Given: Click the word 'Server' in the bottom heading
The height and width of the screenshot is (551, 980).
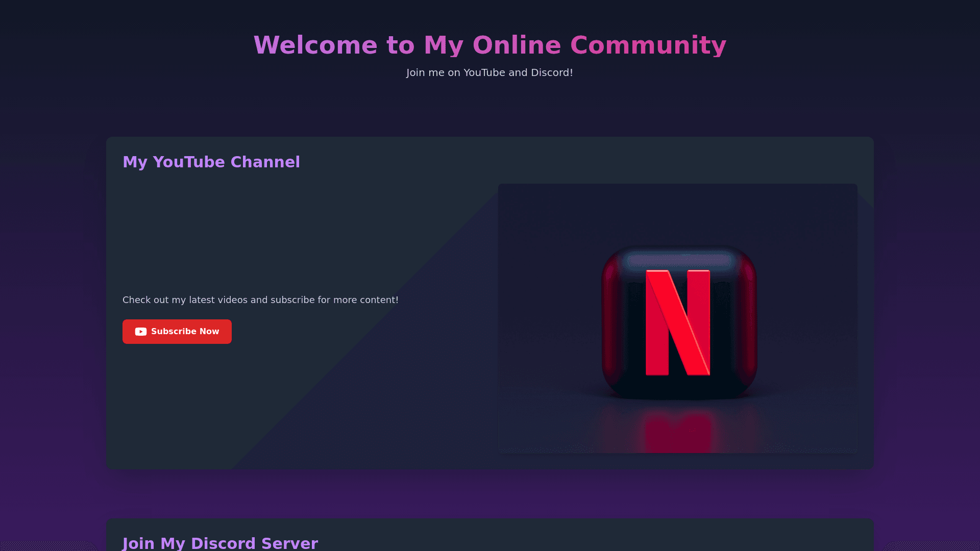Looking at the screenshot, I should (x=289, y=543).
